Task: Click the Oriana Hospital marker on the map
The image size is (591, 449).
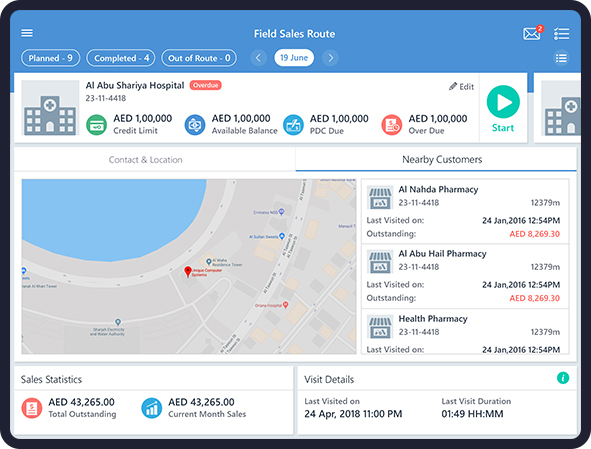Action: (x=286, y=305)
